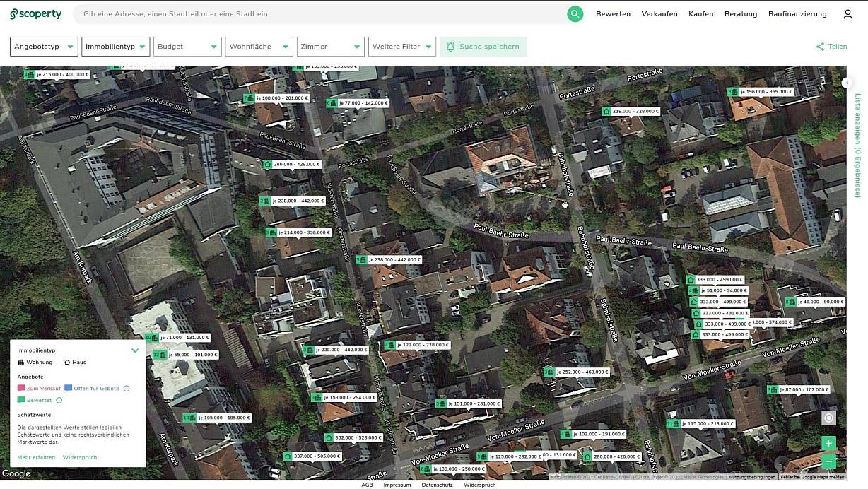
Task: Select apartment marker je 87.000 - 162.000 €
Action: click(x=799, y=389)
